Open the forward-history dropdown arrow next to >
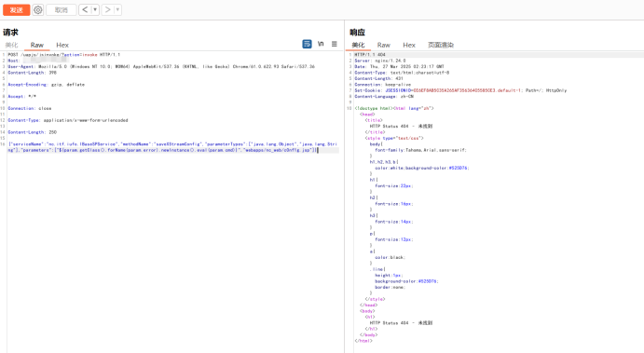The height and width of the screenshot is (353, 644). pos(117,9)
